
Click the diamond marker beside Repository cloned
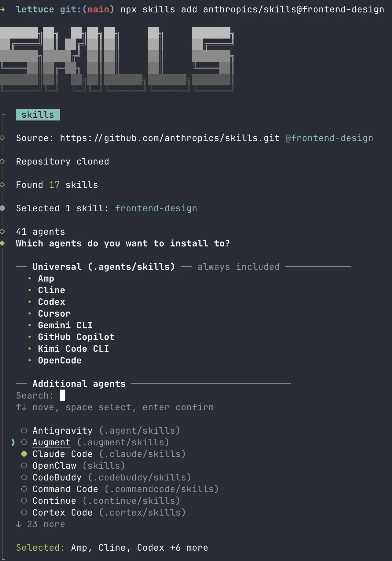[3, 161]
